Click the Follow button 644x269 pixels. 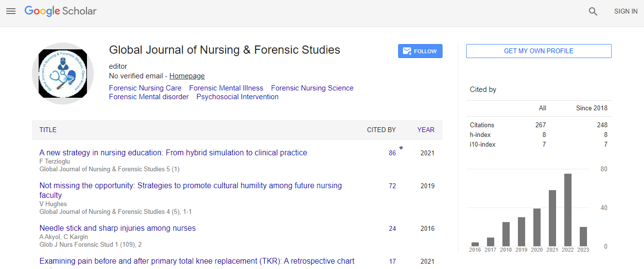click(420, 51)
